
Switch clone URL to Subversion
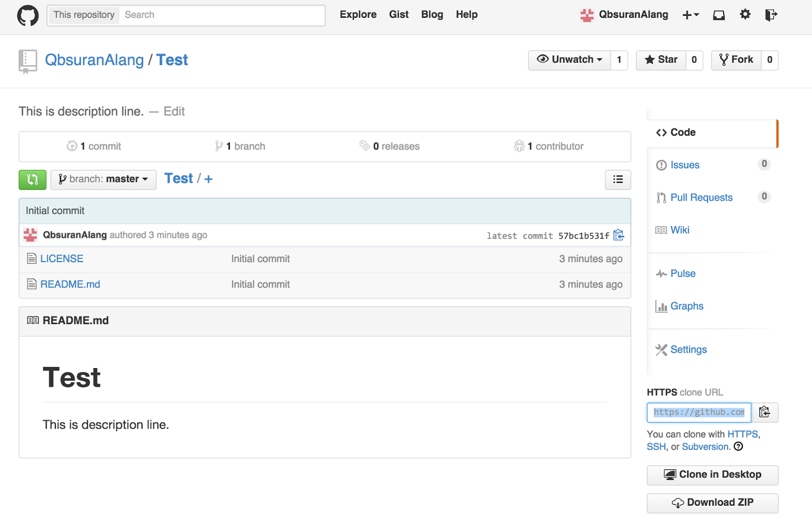[x=705, y=447]
